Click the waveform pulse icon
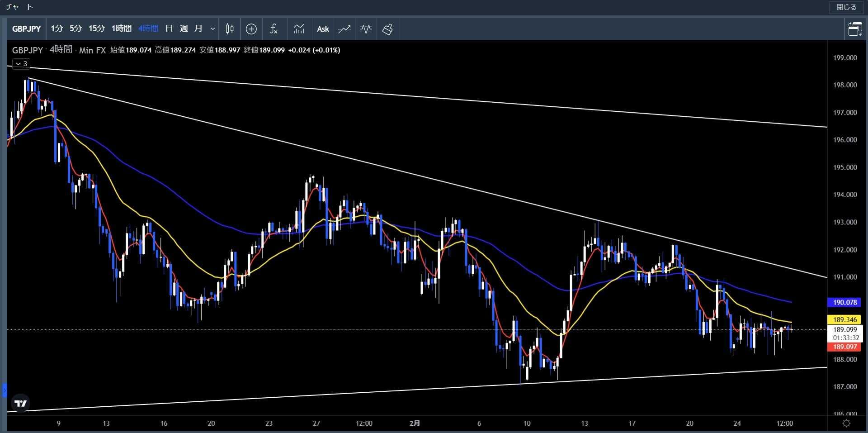 (366, 29)
